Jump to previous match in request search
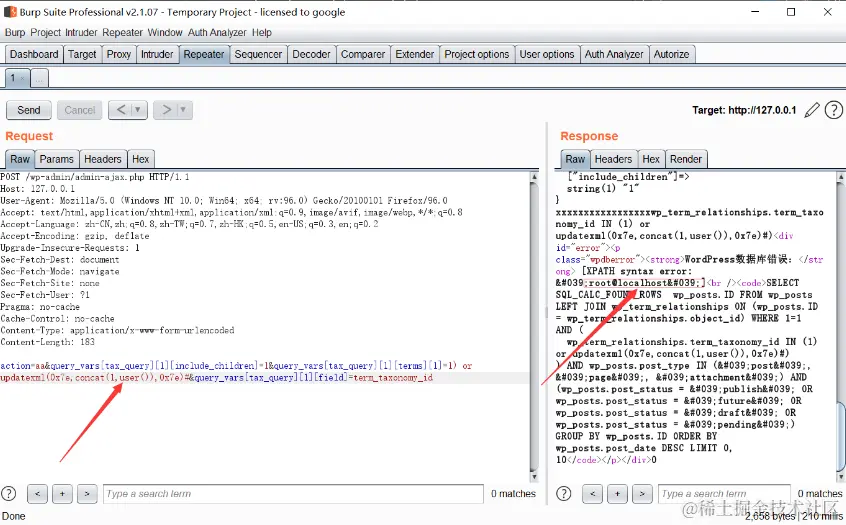The width and height of the screenshot is (846, 525). click(37, 494)
